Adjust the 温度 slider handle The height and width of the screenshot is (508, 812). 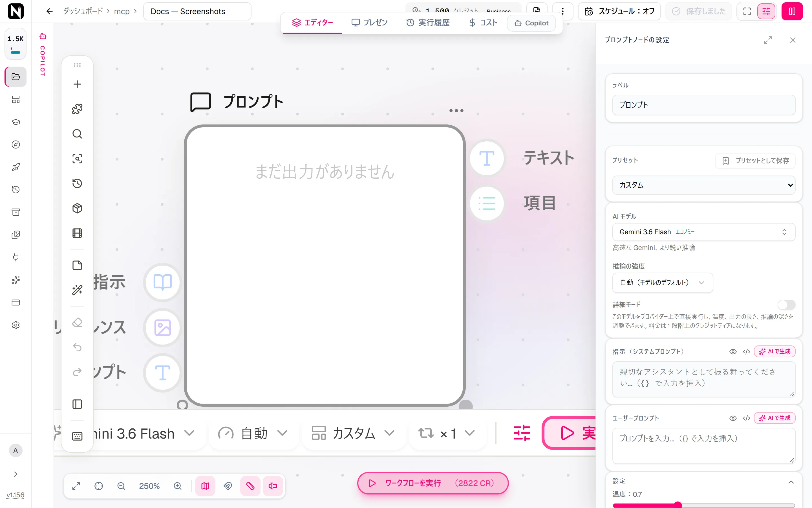point(678,505)
